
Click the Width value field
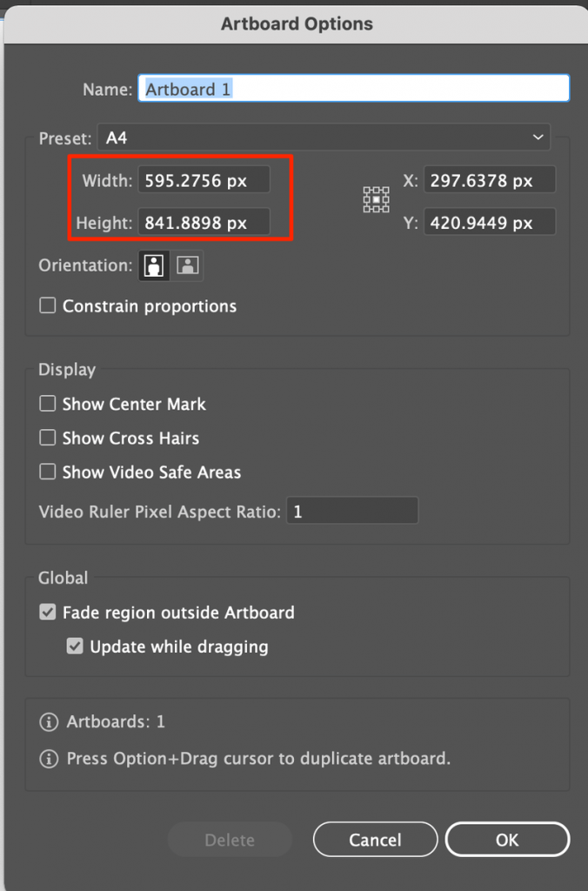coord(204,180)
